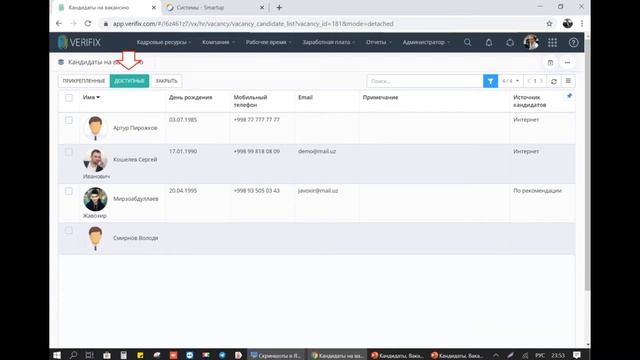Select the Доступные tab
Image resolution: width=640 pixels, height=360 pixels.
[129, 81]
